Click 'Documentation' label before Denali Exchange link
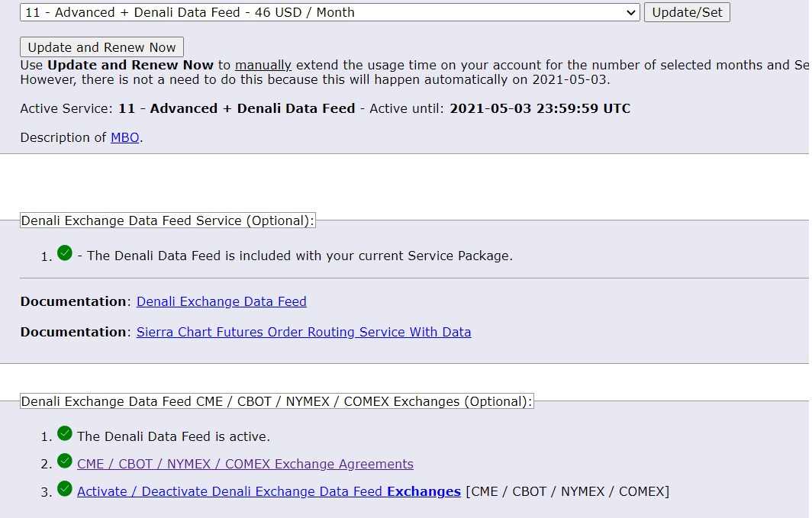The height and width of the screenshot is (518, 812). pyautogui.click(x=73, y=302)
